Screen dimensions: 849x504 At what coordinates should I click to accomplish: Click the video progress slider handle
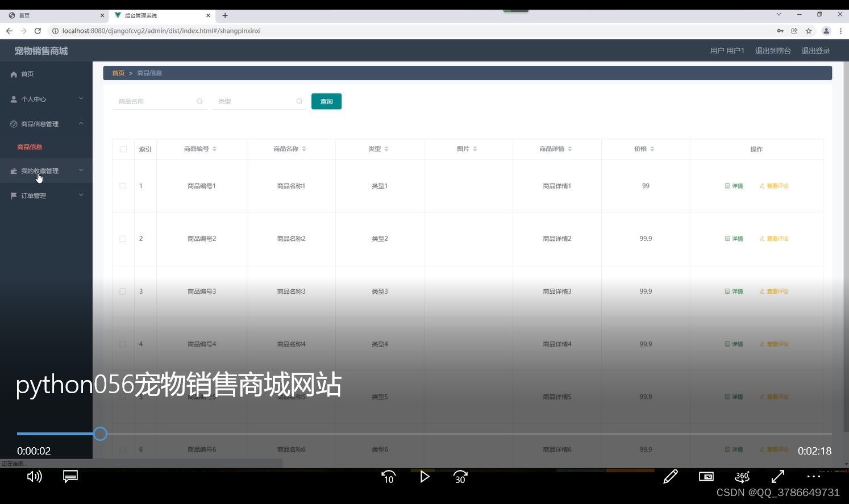click(100, 434)
